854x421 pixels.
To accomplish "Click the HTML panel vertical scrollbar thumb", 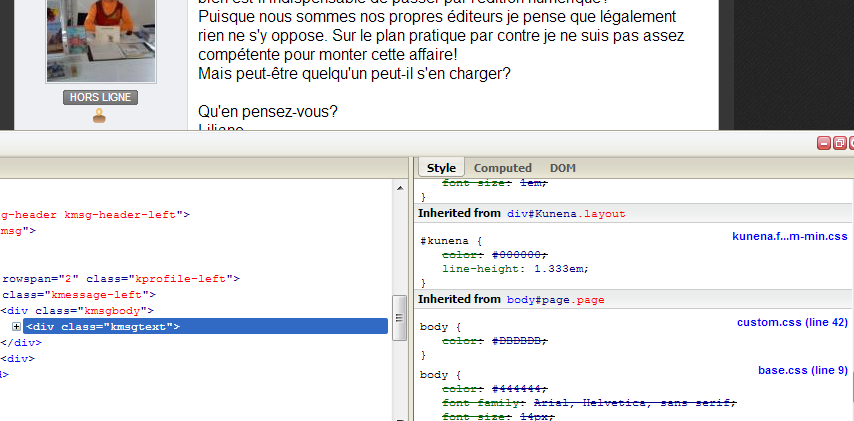I will click(x=399, y=317).
